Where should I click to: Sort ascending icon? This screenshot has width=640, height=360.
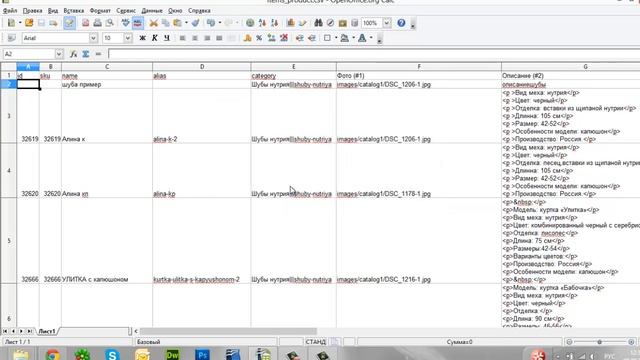click(x=262, y=23)
